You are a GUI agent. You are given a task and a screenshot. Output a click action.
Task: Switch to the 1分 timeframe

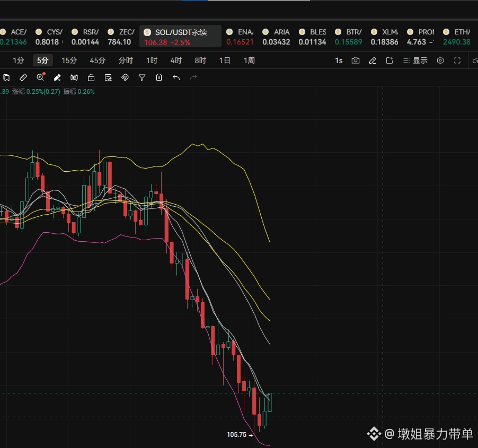click(x=19, y=60)
